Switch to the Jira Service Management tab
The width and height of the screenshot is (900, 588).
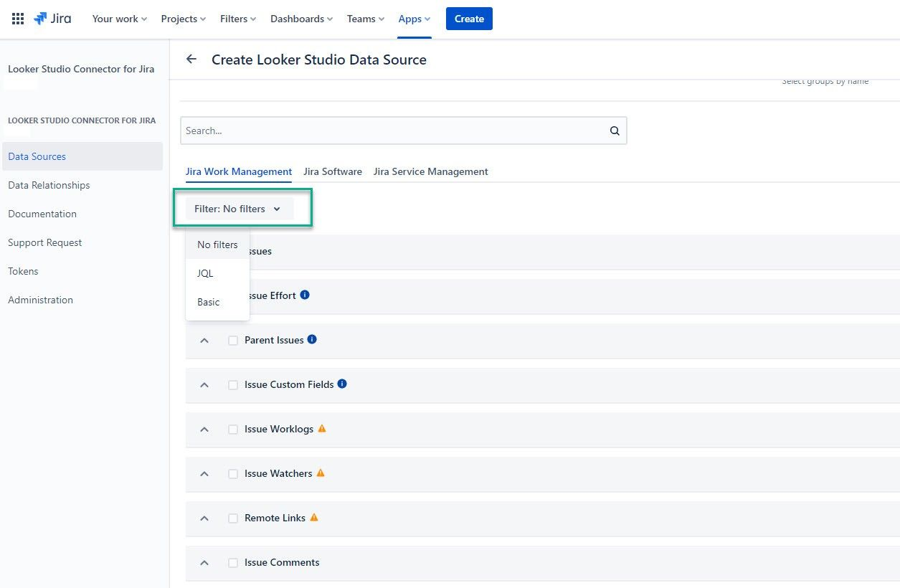(x=430, y=171)
